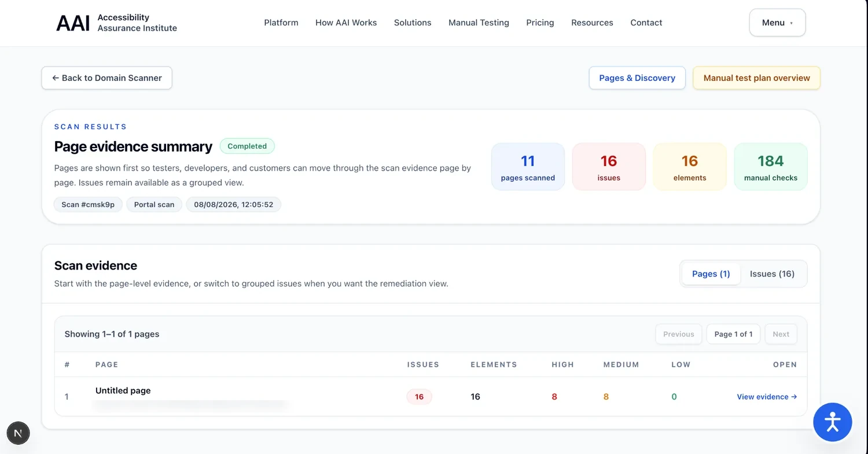Click the 16 issues stat card
868x454 pixels.
pyautogui.click(x=609, y=167)
